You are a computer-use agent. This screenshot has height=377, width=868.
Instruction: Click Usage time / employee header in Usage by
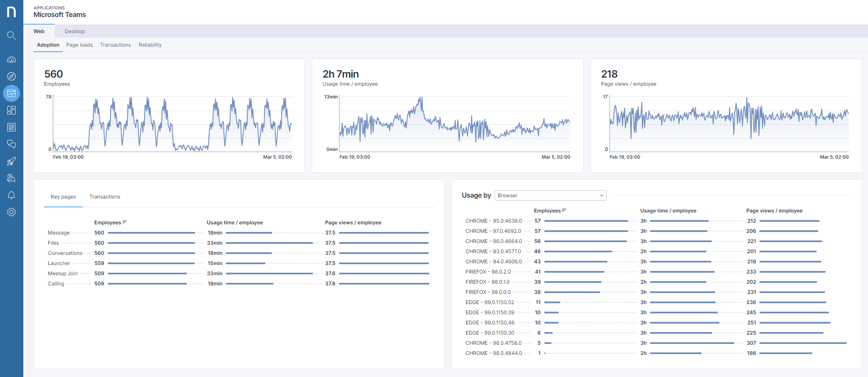point(668,211)
